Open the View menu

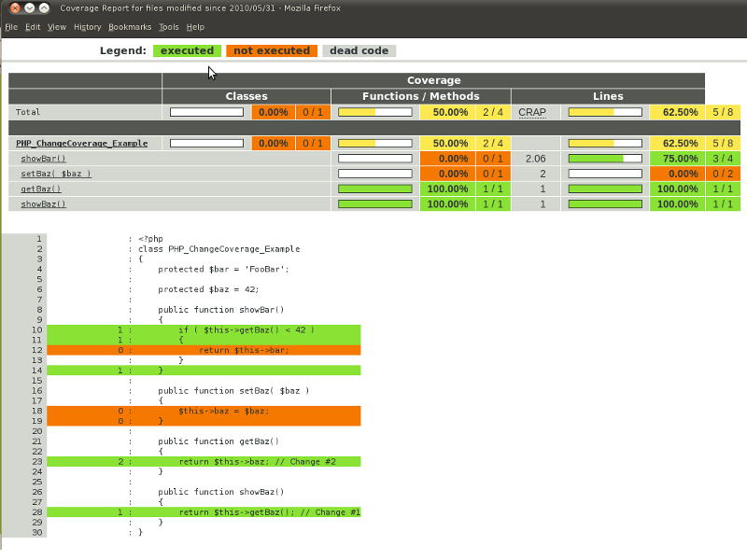coord(56,27)
